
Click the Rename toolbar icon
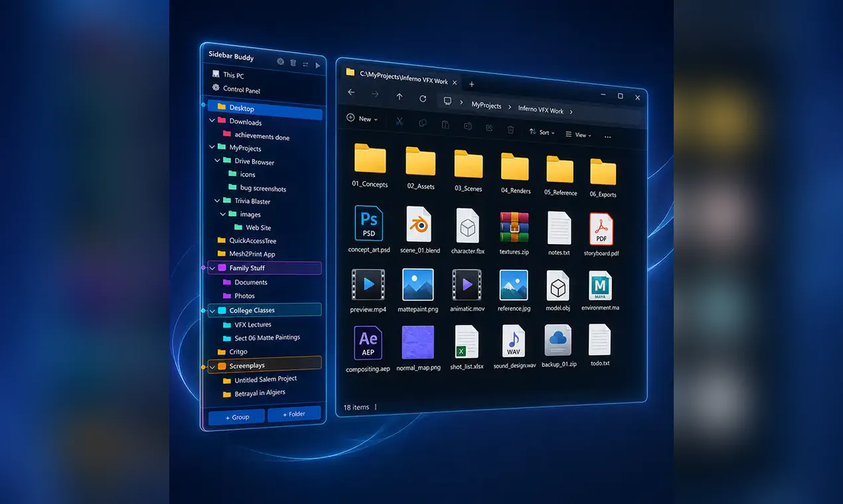pos(467,126)
